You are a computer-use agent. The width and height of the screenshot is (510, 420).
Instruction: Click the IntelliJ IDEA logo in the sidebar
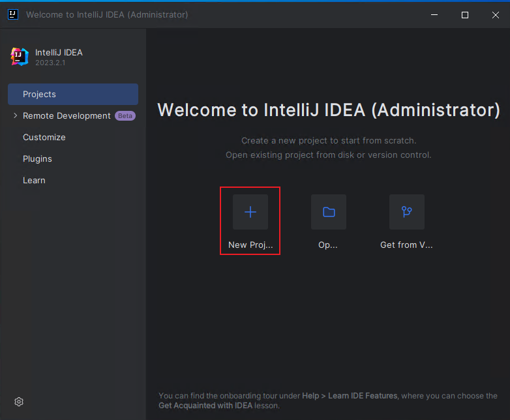pyautogui.click(x=20, y=57)
